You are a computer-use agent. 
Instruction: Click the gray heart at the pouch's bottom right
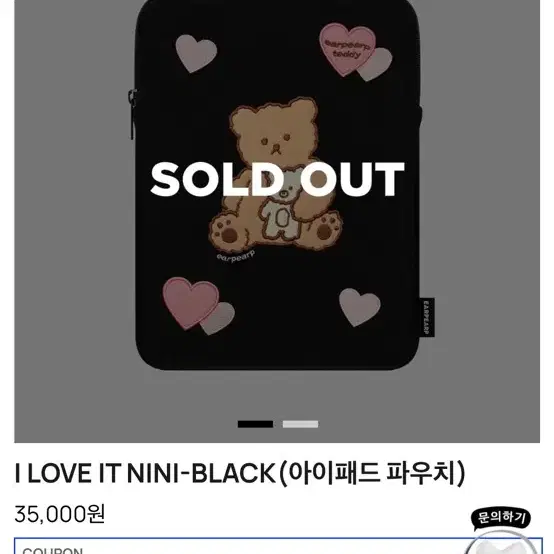tap(360, 307)
